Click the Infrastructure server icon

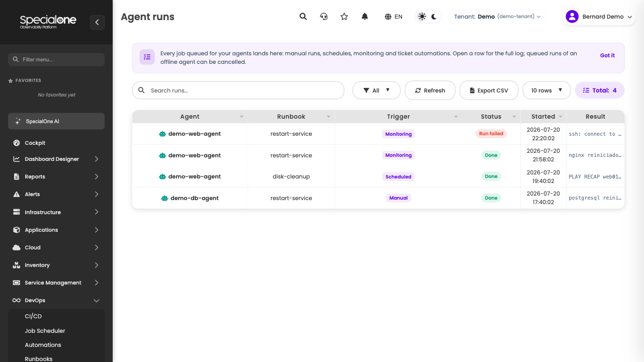click(x=17, y=212)
